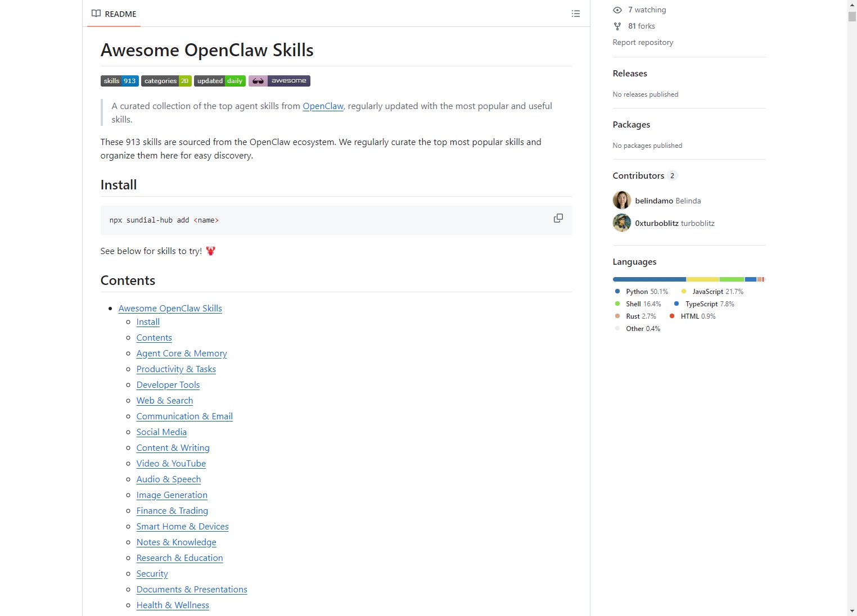
Task: Click the npx sundial-hub add code text
Action: coord(164,220)
